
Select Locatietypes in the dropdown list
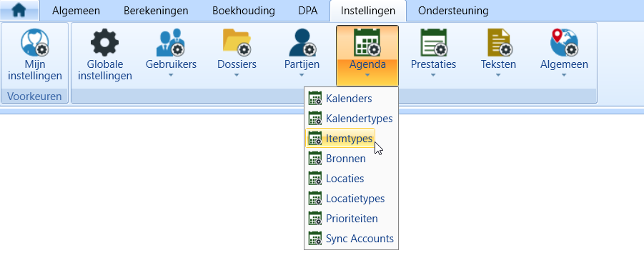[351, 199]
